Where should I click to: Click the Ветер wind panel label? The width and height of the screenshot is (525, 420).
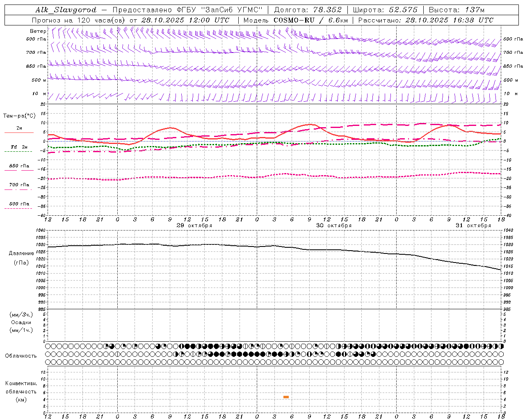coord(38,31)
